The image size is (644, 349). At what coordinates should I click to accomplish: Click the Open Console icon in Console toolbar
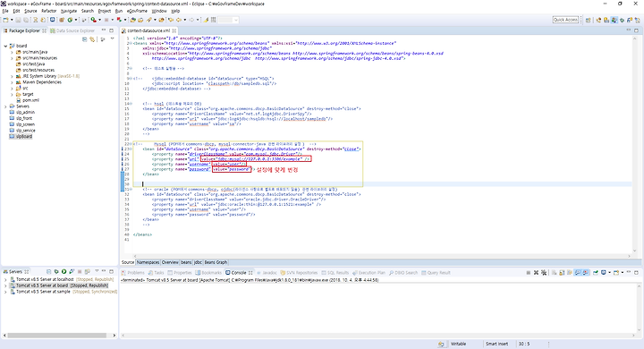tap(616, 273)
